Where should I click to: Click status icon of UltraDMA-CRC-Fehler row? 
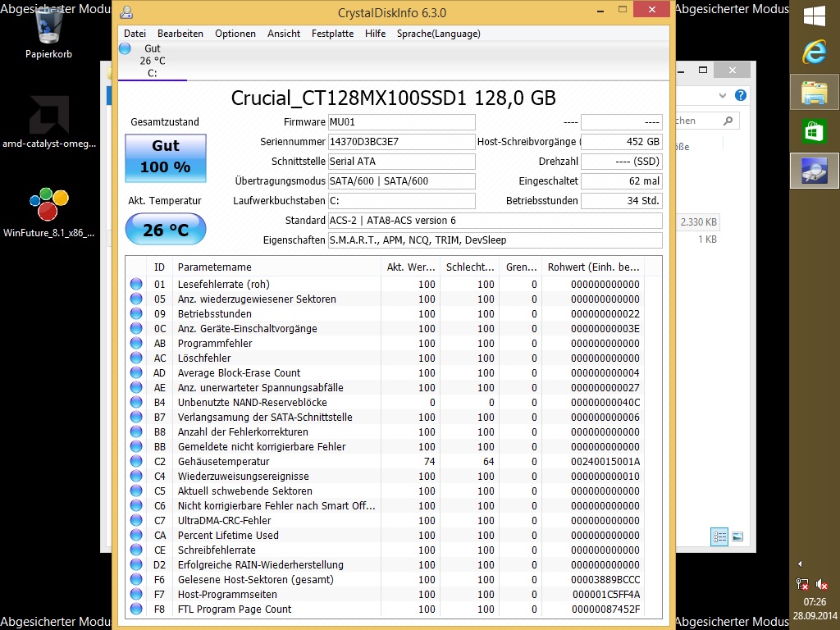tap(136, 521)
